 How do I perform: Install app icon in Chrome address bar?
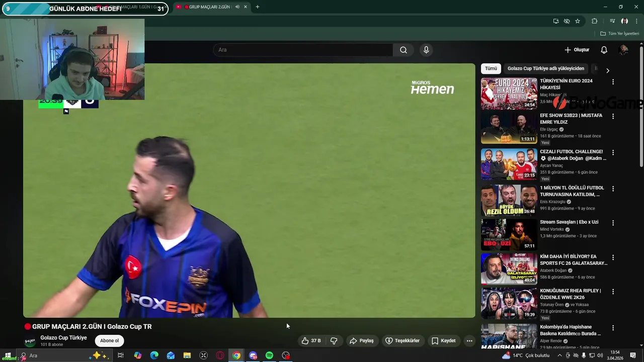click(x=556, y=21)
